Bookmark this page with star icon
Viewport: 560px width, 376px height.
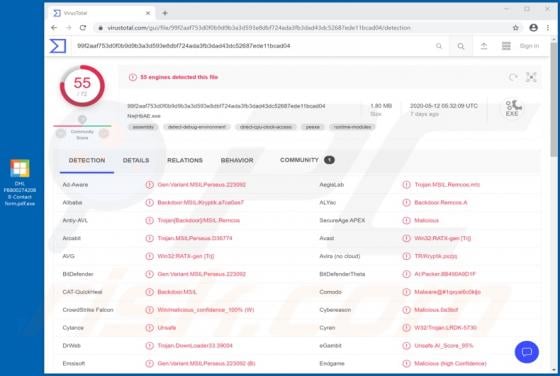515,27
